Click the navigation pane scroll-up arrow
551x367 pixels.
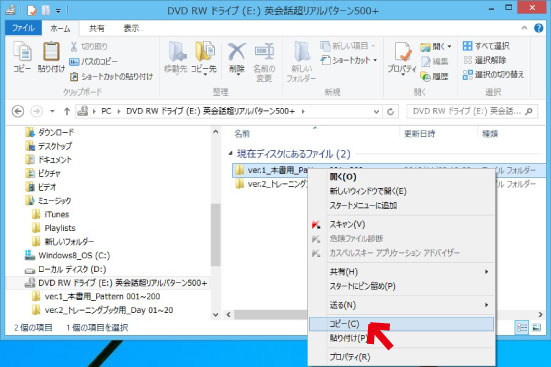(x=216, y=132)
